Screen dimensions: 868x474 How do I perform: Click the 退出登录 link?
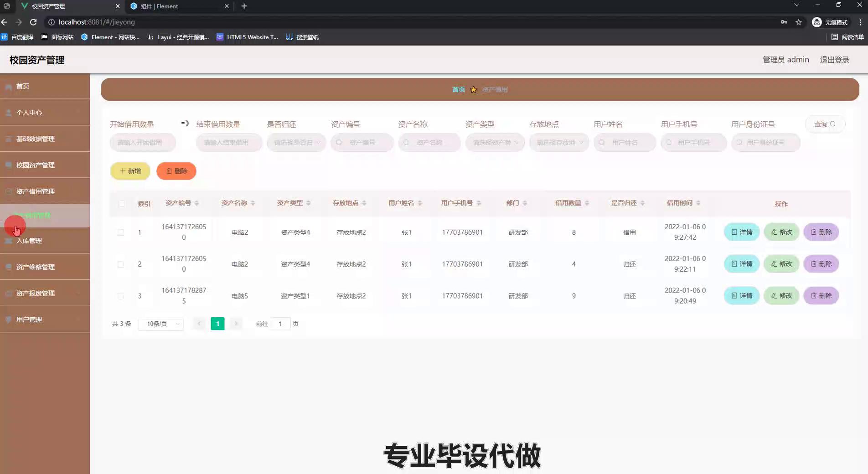pyautogui.click(x=834, y=60)
